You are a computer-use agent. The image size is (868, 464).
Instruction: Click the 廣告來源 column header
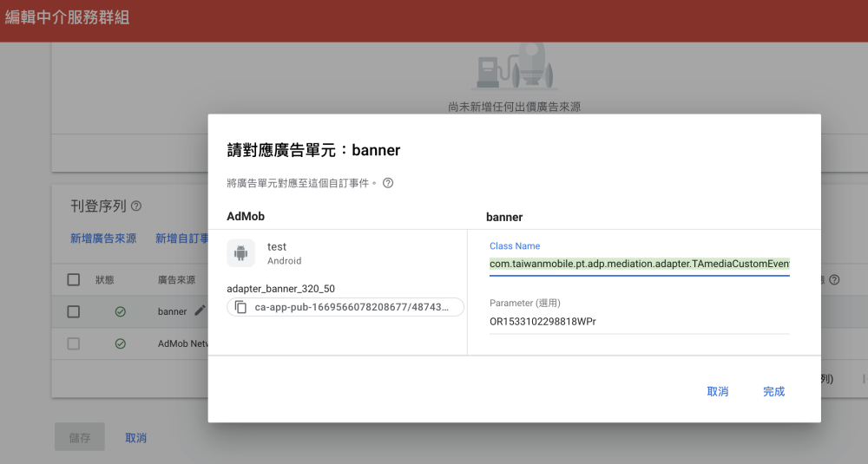(176, 280)
